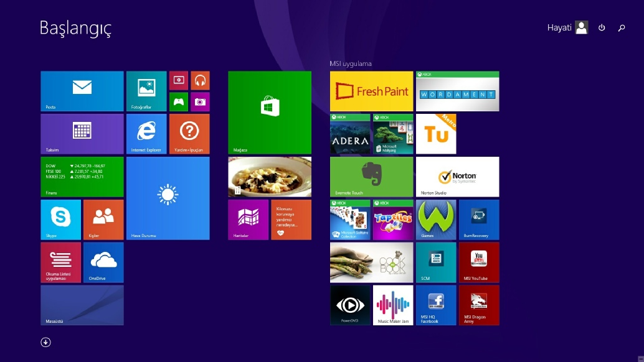Open the Music tile with headphones icon
644x362 pixels.
pyautogui.click(x=200, y=80)
